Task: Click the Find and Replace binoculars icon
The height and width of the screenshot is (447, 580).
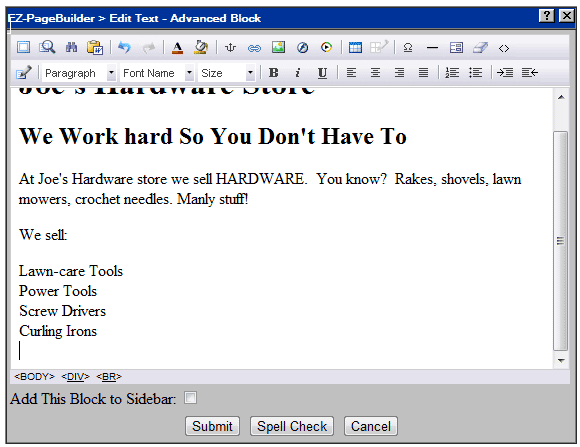Action: 71,47
